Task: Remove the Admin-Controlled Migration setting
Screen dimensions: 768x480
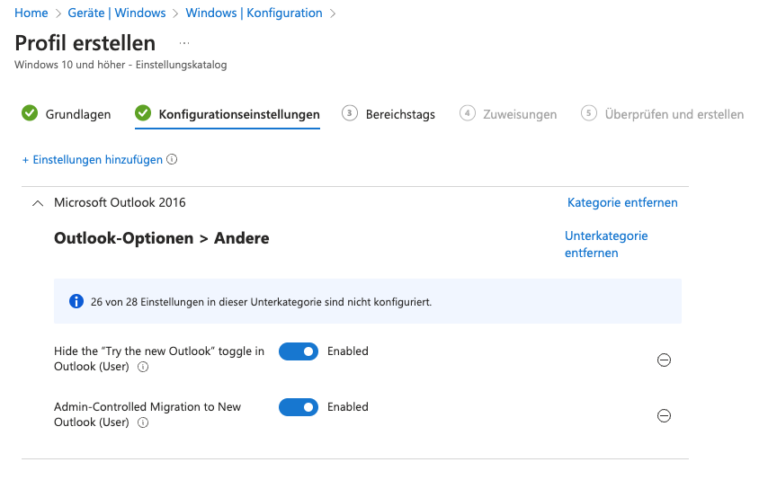Action: (x=664, y=416)
